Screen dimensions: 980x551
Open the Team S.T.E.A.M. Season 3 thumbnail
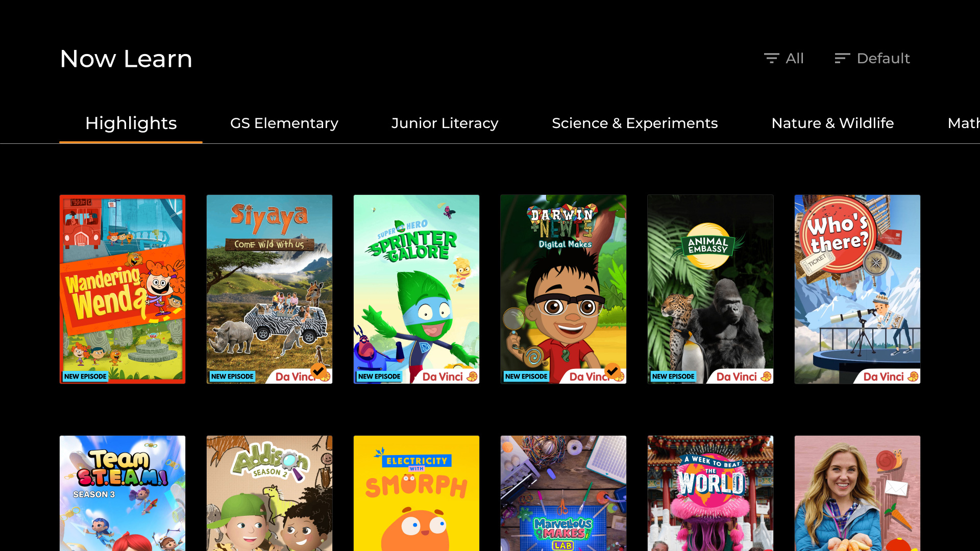coord(122,493)
